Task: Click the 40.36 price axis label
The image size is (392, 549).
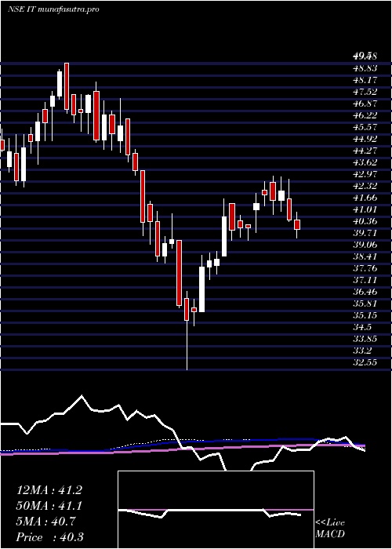Action: click(x=365, y=221)
